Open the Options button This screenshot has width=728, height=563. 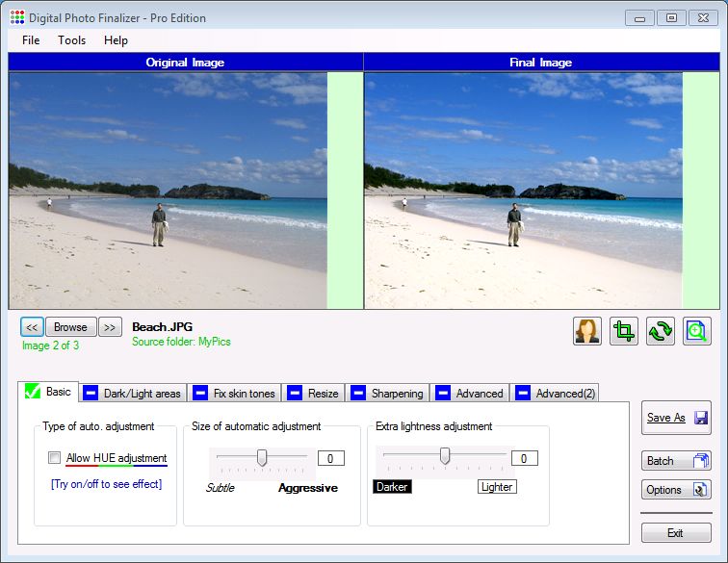(676, 490)
